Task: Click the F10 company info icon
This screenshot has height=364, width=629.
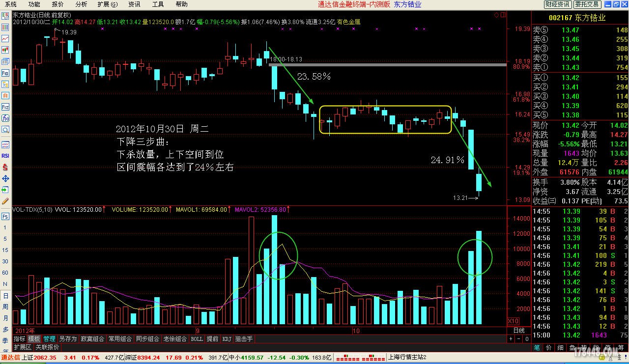Action: 5,73
